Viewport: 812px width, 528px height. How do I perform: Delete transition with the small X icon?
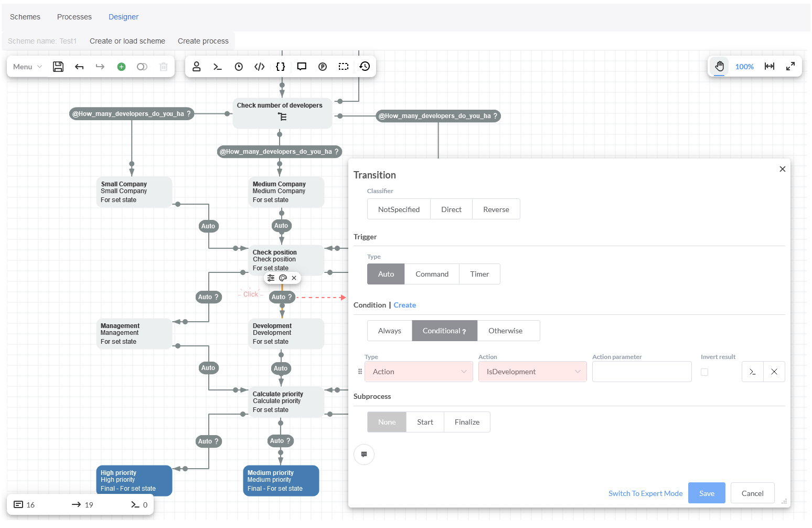point(294,278)
